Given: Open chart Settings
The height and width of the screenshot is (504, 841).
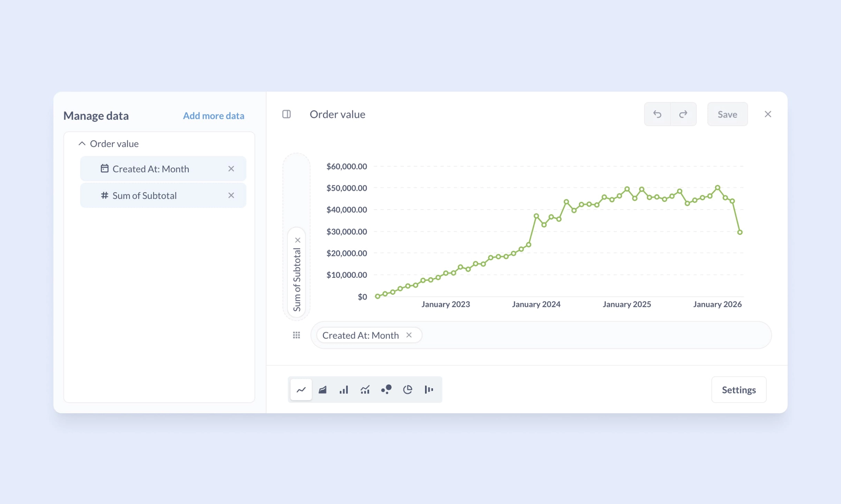Looking at the screenshot, I should (x=738, y=390).
